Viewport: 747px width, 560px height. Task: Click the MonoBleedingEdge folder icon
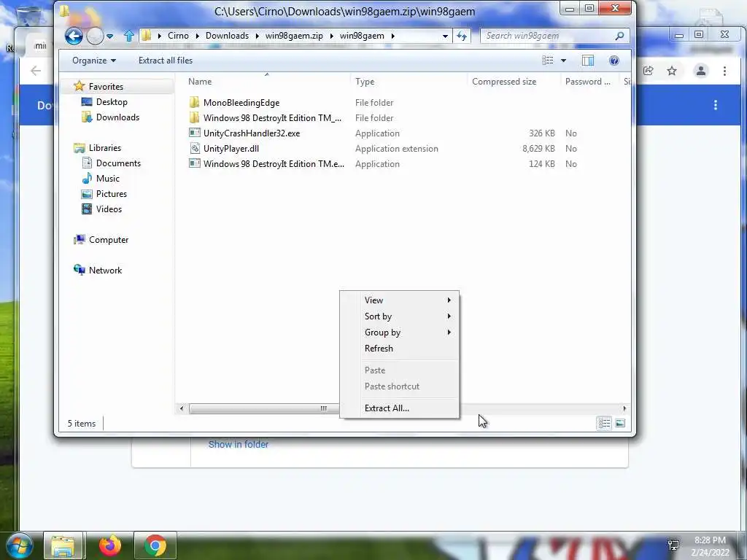click(x=194, y=102)
